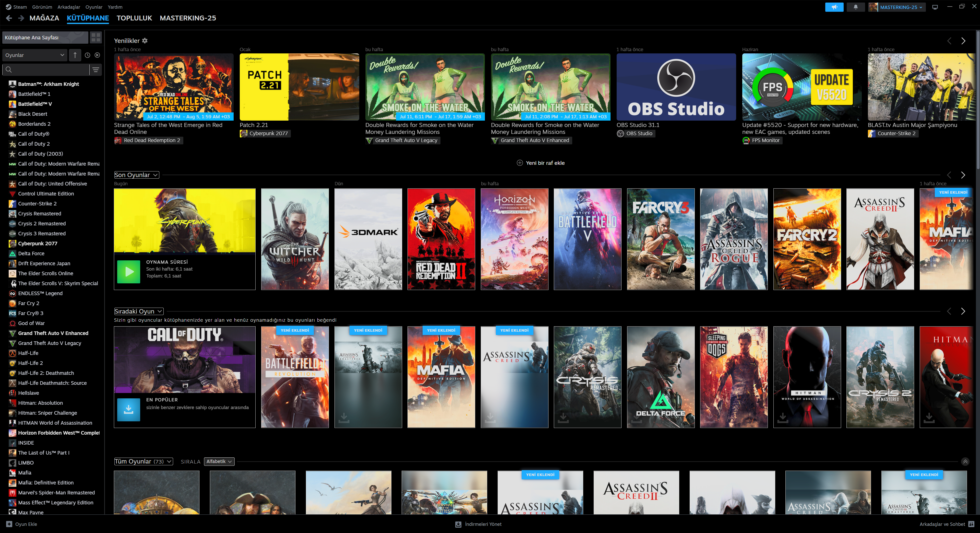Image resolution: width=980 pixels, height=533 pixels.
Task: Open friends list icon at bottom right
Action: (971, 524)
